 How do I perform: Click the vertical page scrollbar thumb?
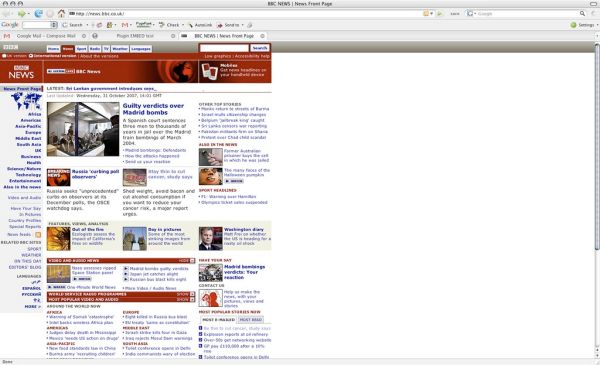(x=597, y=147)
